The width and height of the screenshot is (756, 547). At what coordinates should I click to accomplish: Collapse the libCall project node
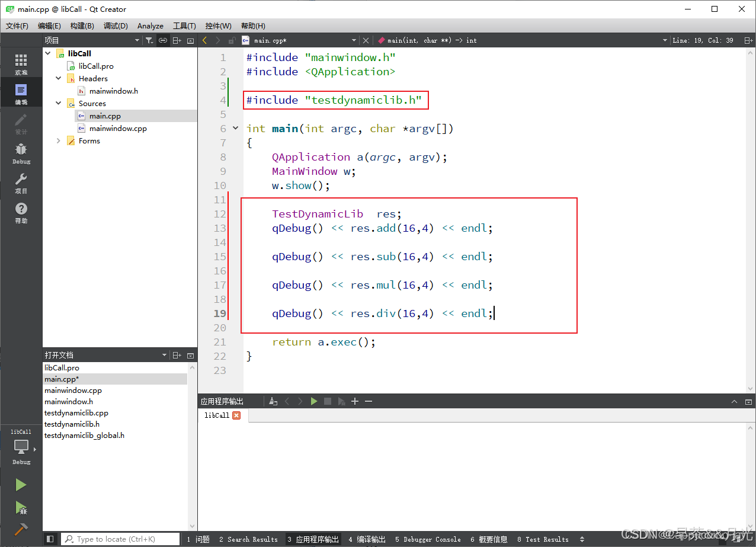coord(48,53)
